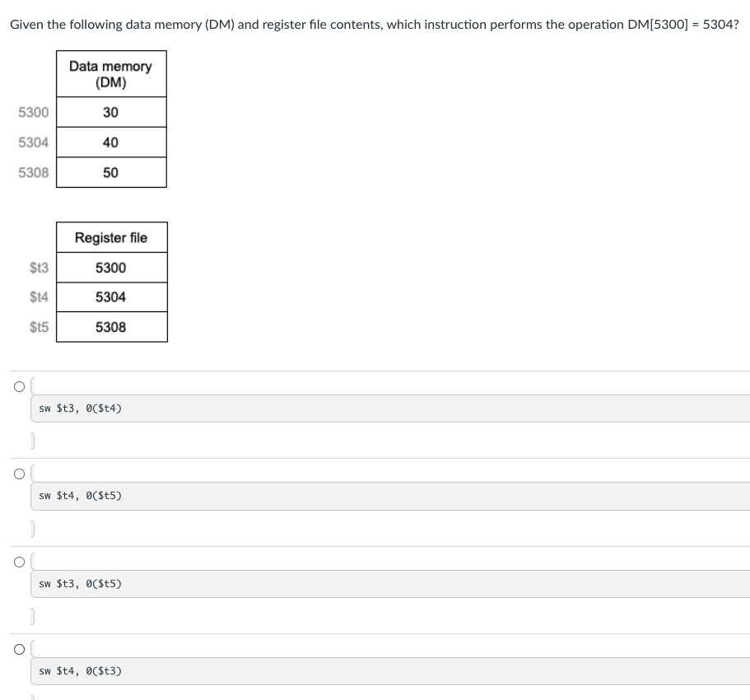
Task: Click the Data memory (DM) table header
Action: click(x=111, y=74)
